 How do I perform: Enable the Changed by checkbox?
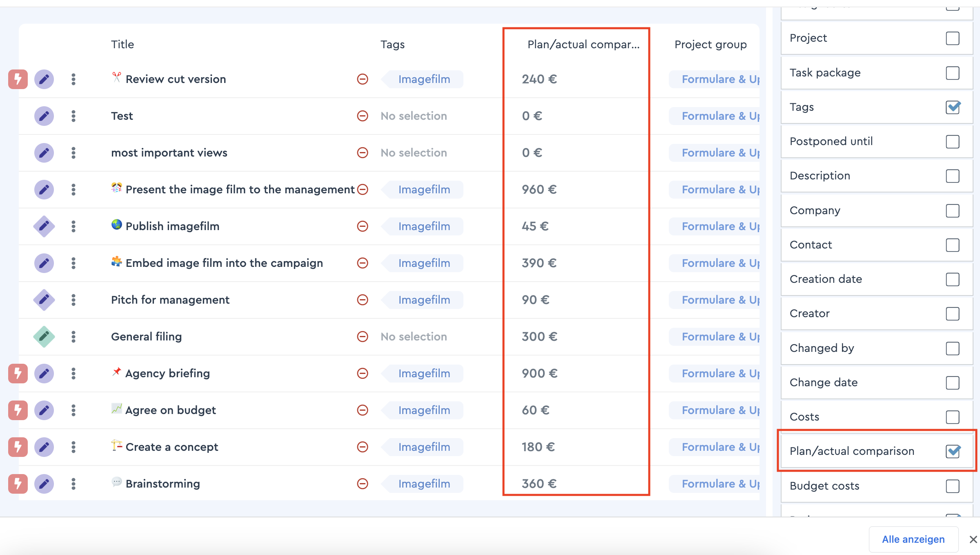(x=953, y=348)
